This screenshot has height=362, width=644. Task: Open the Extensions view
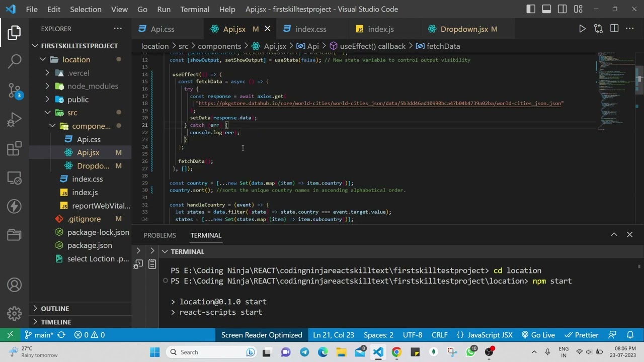[15, 149]
